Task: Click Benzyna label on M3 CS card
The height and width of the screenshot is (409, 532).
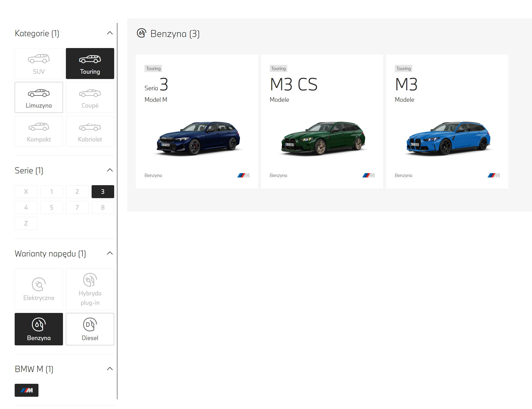Action: click(278, 175)
